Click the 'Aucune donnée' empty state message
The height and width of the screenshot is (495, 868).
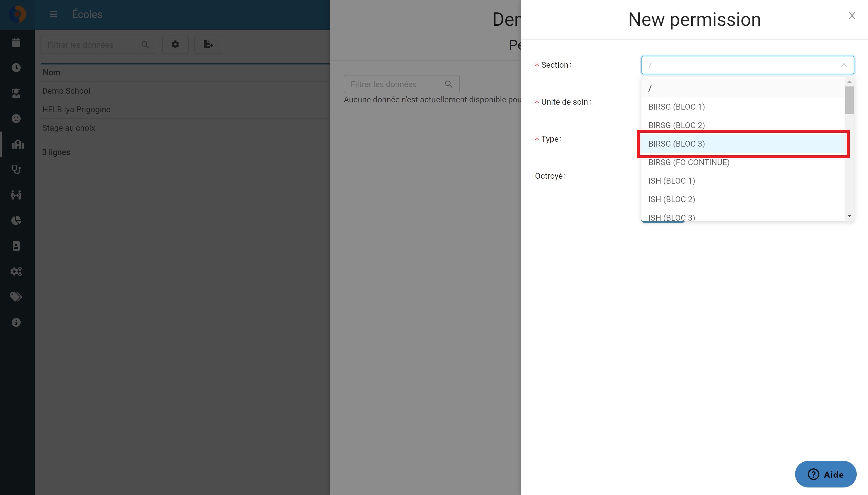coord(432,100)
